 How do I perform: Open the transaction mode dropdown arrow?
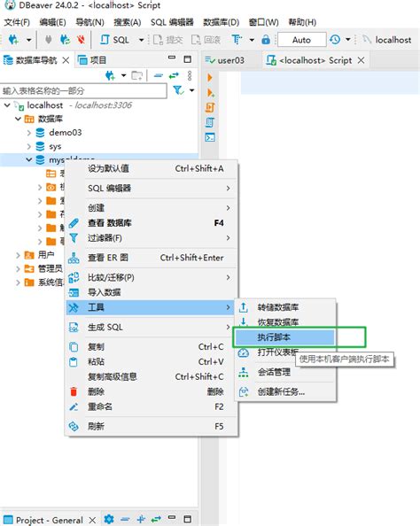252,40
